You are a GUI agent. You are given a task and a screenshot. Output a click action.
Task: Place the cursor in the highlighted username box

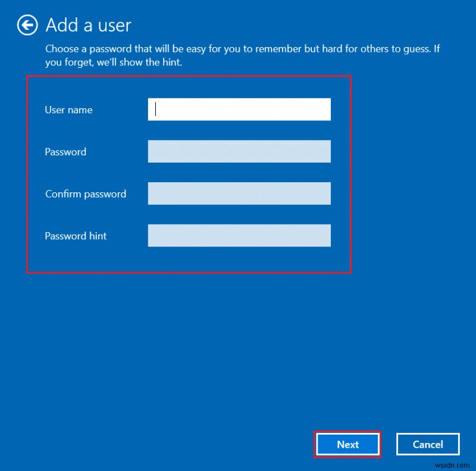(x=239, y=110)
